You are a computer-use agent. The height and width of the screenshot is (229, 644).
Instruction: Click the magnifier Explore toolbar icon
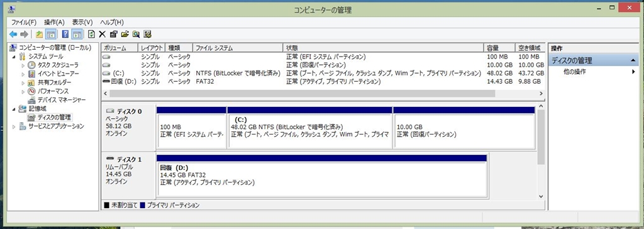coord(136,34)
